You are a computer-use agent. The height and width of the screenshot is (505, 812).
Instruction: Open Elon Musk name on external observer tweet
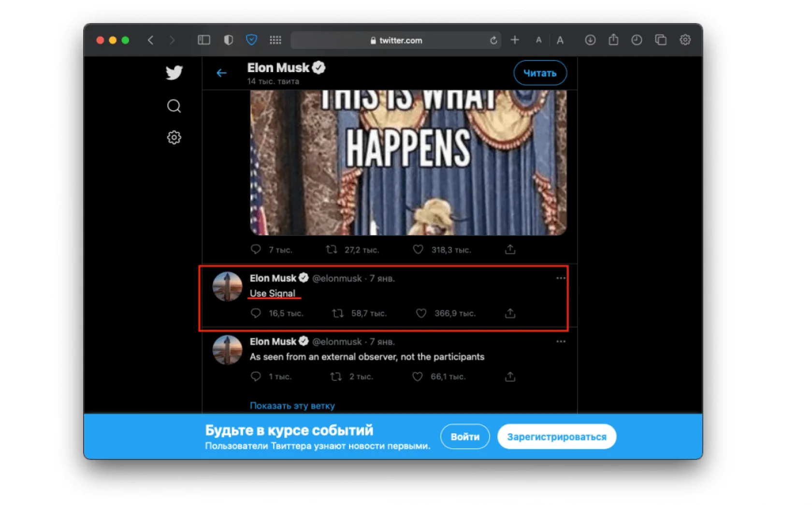pyautogui.click(x=273, y=342)
